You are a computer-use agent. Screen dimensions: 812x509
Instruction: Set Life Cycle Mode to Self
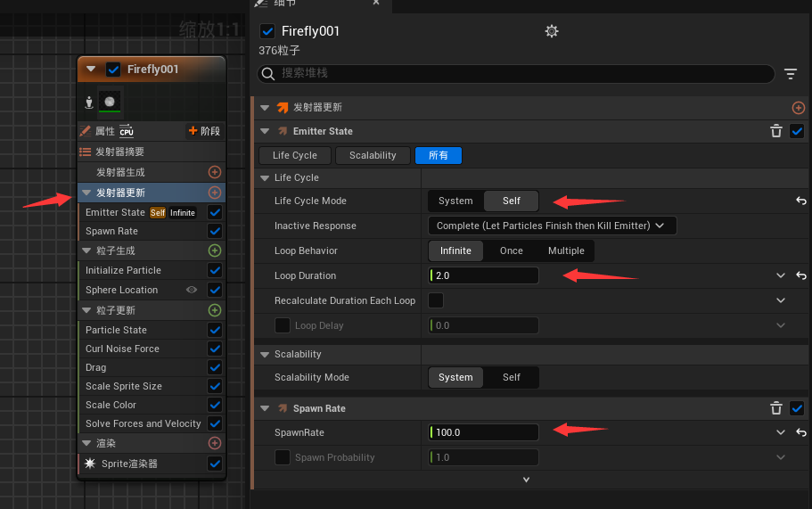click(x=511, y=201)
